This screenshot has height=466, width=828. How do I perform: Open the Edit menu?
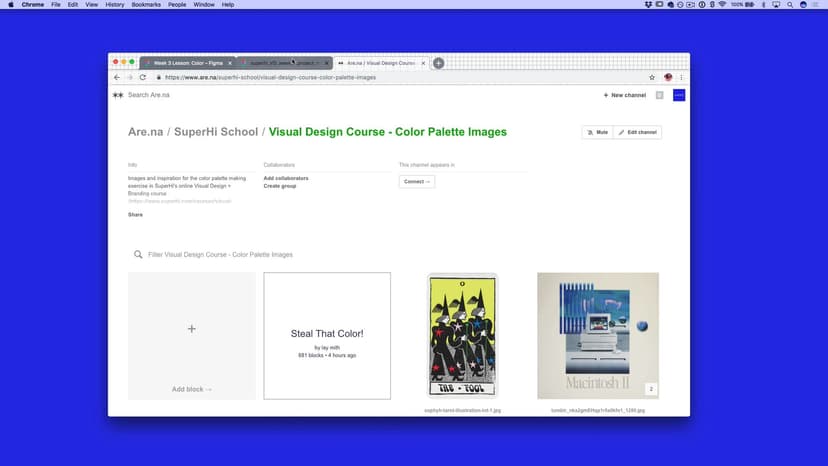[73, 4]
